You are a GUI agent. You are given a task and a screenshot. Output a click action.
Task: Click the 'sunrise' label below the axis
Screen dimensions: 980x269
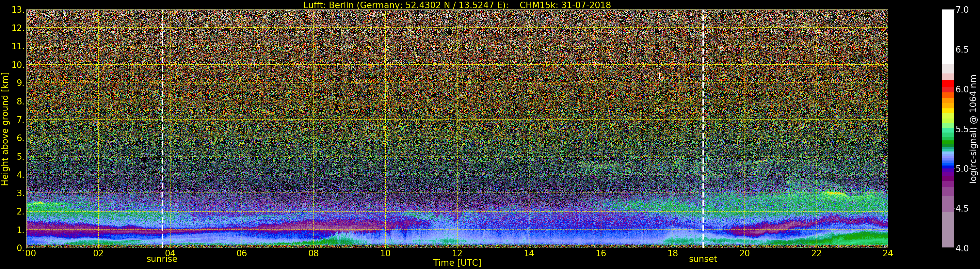click(x=162, y=259)
